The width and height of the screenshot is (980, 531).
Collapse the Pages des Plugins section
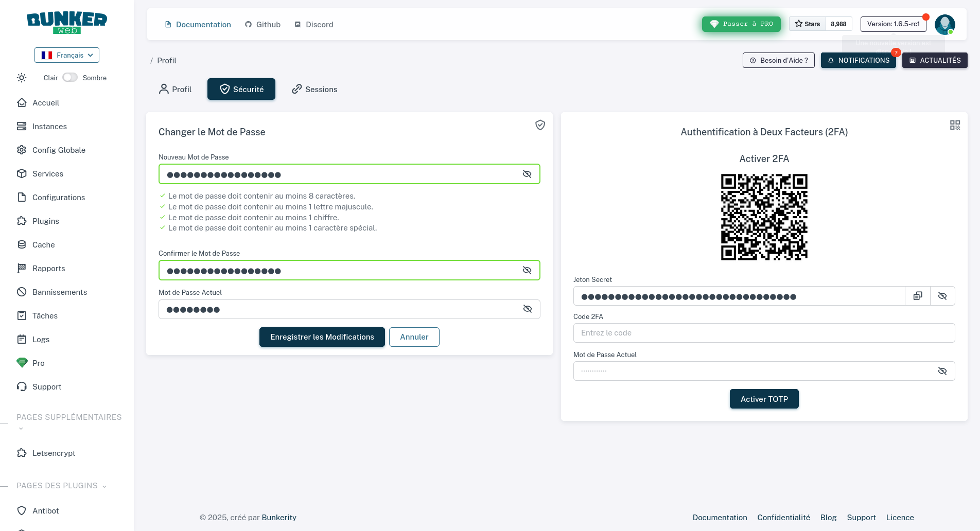click(104, 486)
